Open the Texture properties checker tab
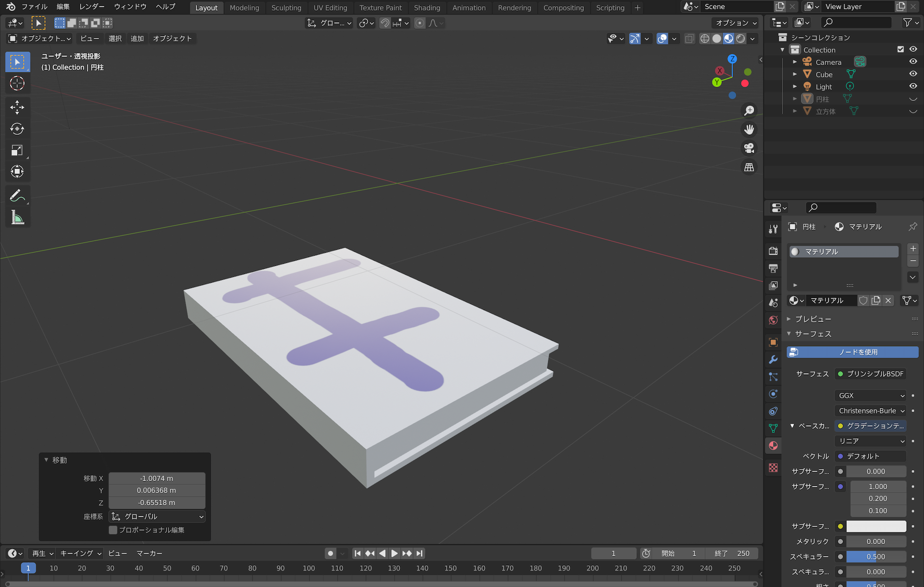The width and height of the screenshot is (924, 587). (773, 468)
